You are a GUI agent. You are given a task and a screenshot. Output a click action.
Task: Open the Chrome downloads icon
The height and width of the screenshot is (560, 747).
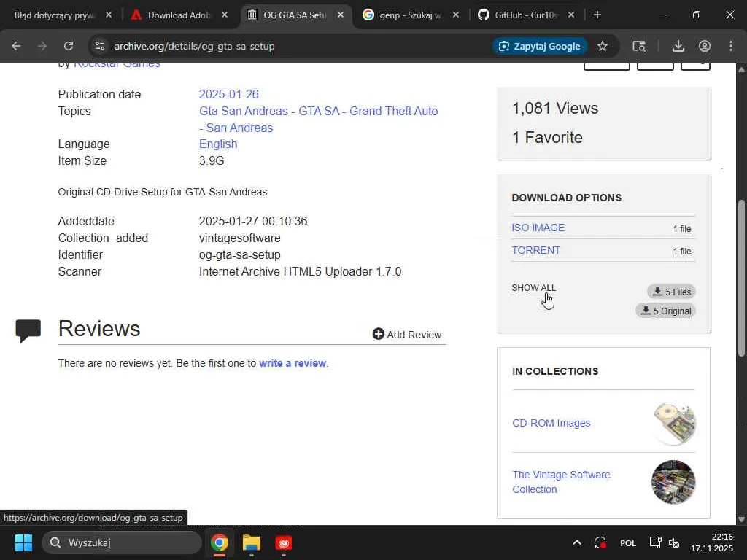pos(678,46)
